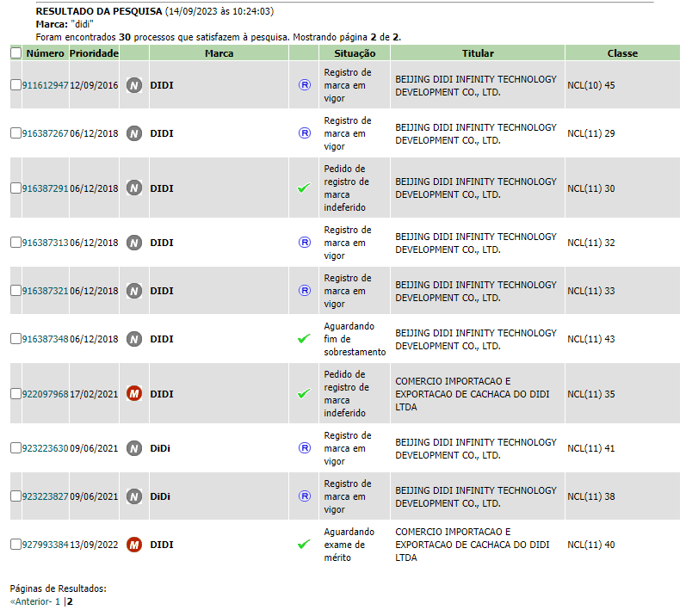The image size is (686, 616).
Task: Toggle the select-all checkbox in the header
Action: [15, 53]
